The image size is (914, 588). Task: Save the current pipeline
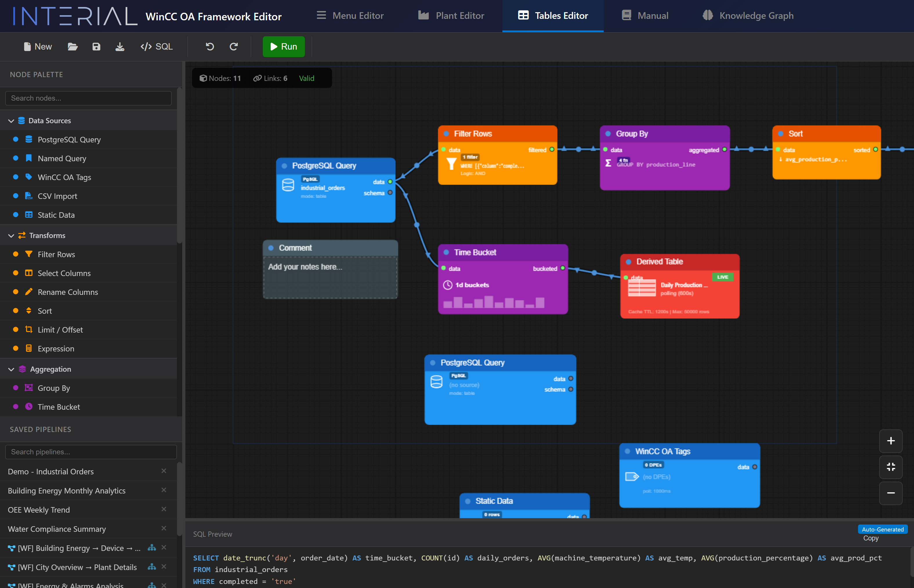click(96, 46)
